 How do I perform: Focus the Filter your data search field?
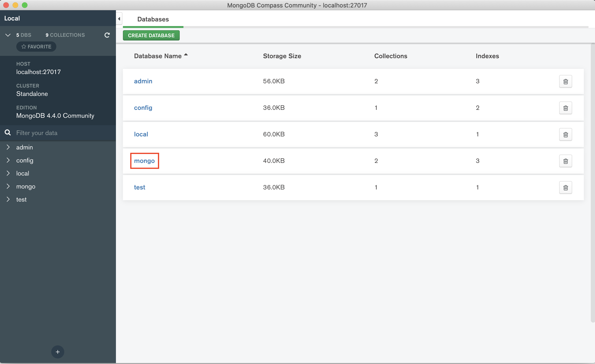click(60, 133)
